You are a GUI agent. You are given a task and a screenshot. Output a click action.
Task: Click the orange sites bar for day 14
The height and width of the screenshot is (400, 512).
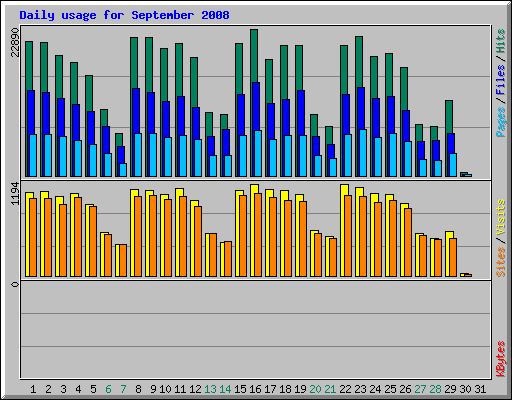(x=228, y=259)
